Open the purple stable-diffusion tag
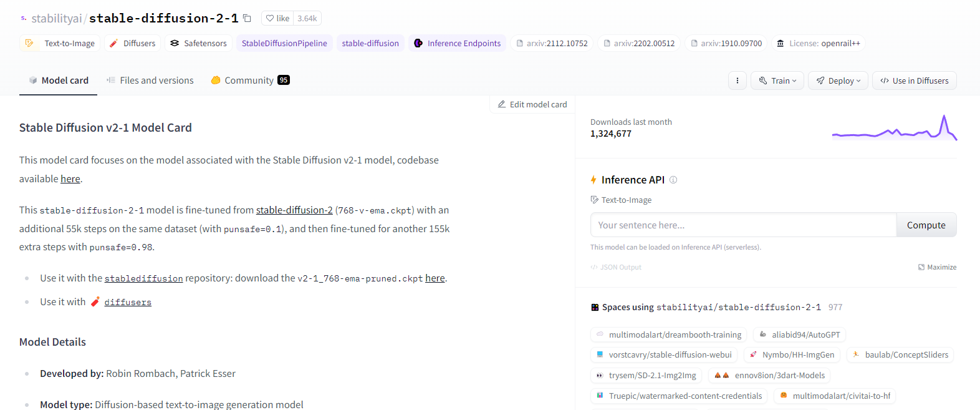980x410 pixels. 370,43
